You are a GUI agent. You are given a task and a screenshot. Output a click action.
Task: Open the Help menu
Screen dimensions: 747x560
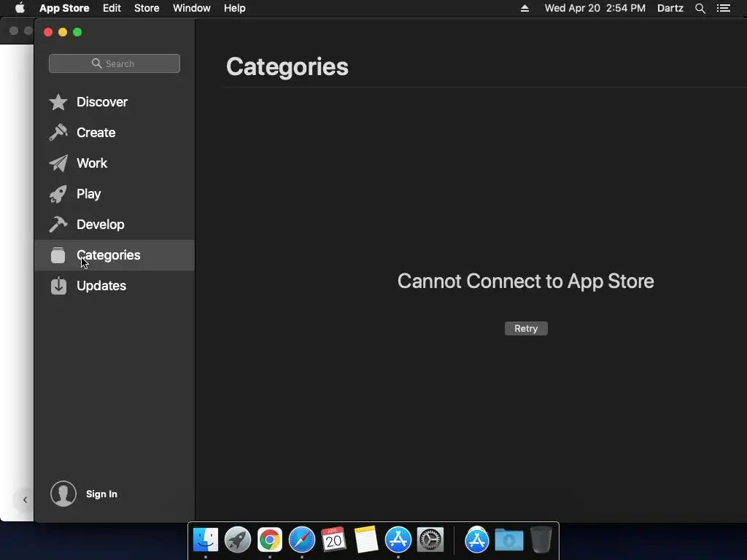235,8
